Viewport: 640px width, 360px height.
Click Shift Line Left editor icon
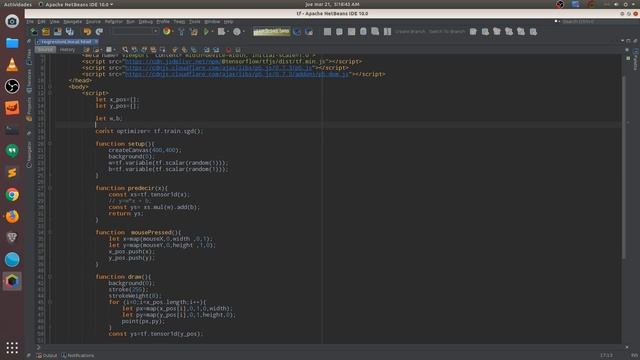[207, 50]
